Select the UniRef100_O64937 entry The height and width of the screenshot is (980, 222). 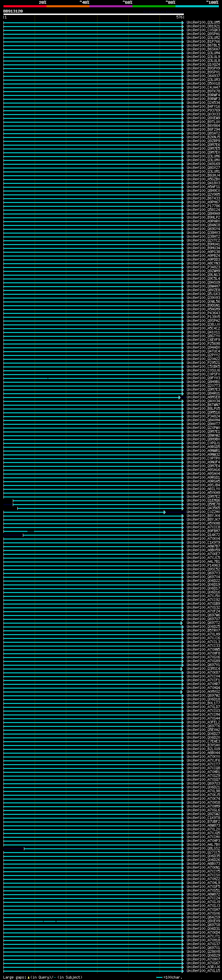coord(203,76)
